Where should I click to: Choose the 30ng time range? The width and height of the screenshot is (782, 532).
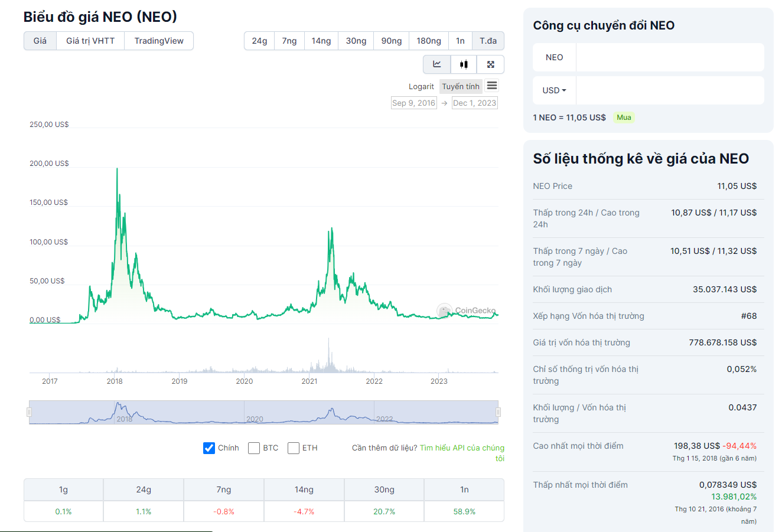point(356,41)
